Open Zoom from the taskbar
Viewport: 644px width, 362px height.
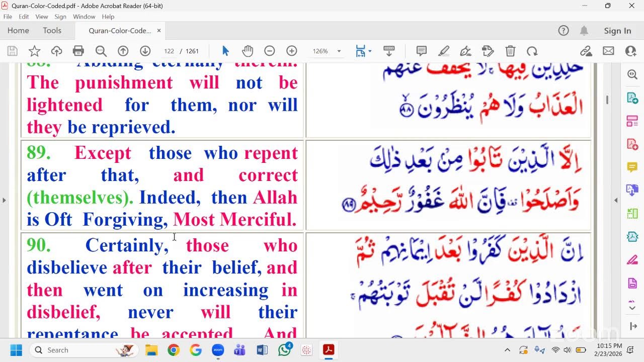[218, 350]
